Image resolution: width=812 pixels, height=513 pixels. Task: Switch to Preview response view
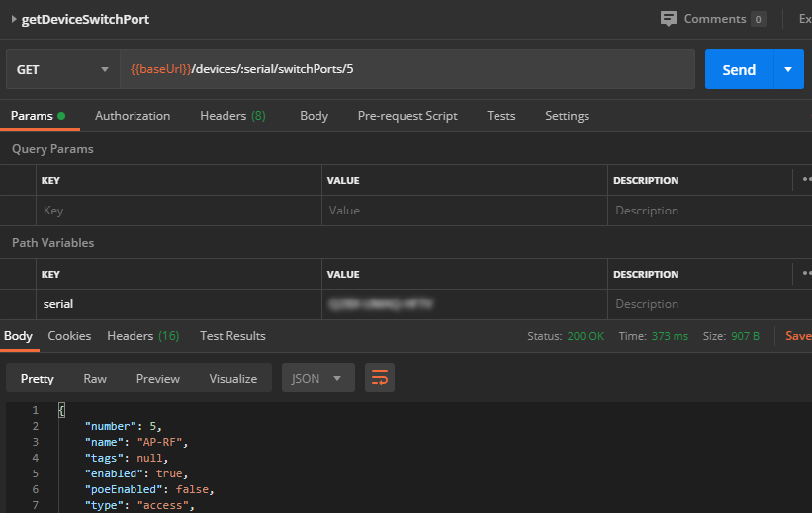coord(158,379)
